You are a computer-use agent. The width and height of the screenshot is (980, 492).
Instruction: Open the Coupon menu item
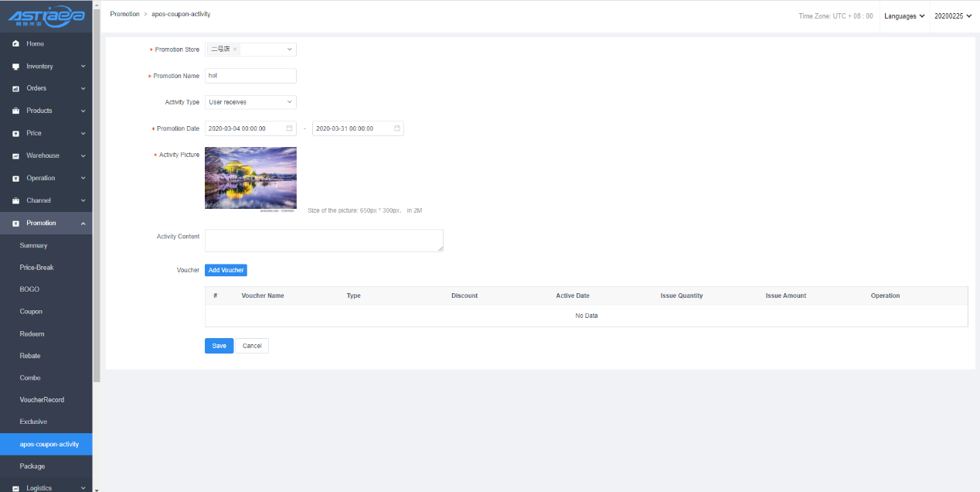(31, 312)
